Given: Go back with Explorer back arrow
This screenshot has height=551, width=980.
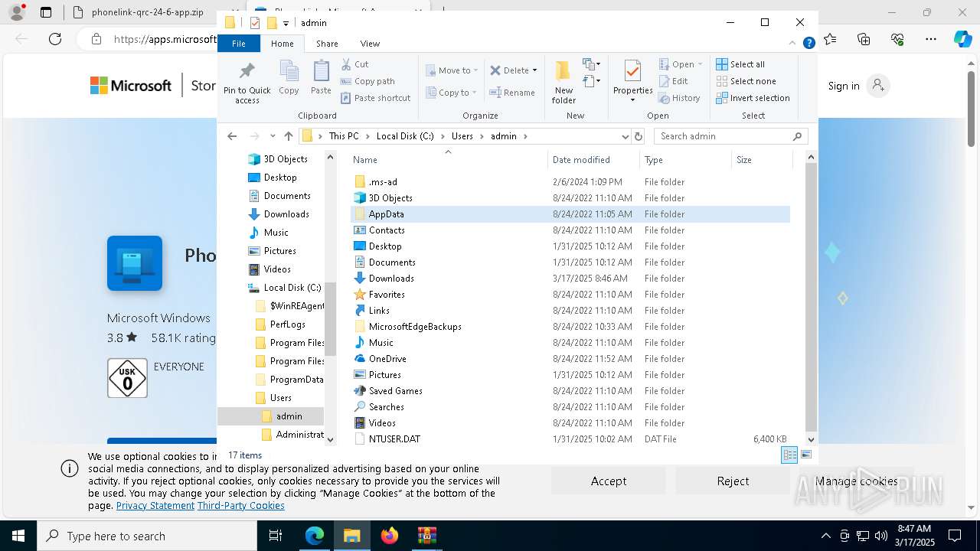Looking at the screenshot, I should 232,136.
